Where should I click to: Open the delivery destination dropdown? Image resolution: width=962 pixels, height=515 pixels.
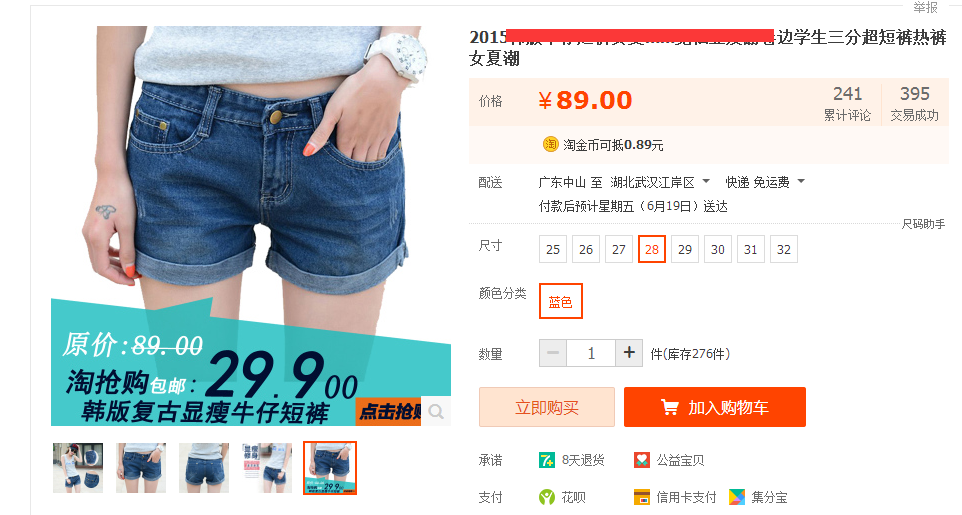click(x=660, y=182)
